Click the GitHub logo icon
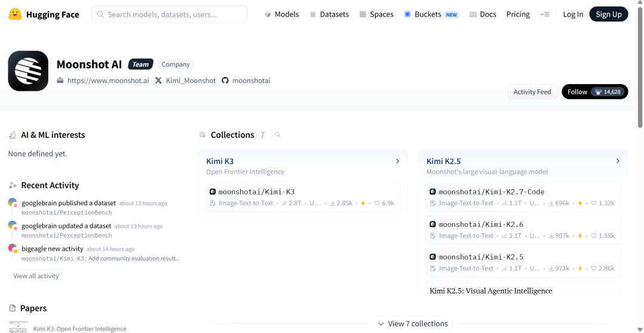 tap(225, 81)
